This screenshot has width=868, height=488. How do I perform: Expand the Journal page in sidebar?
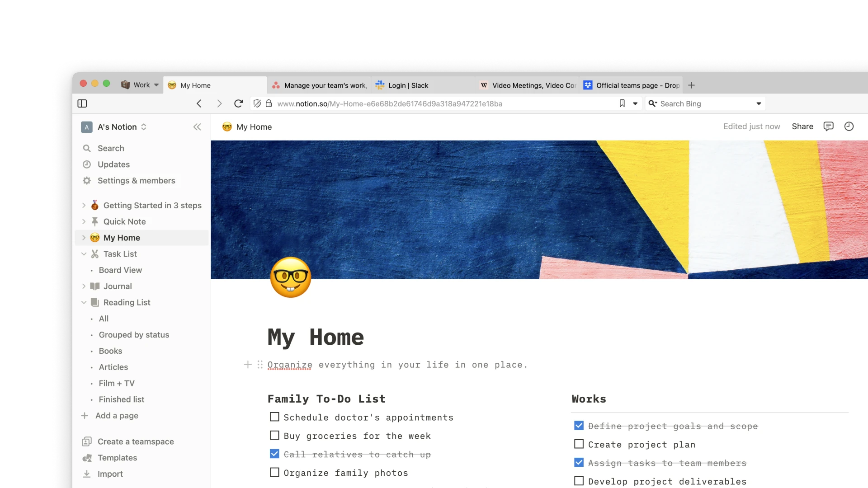point(84,286)
